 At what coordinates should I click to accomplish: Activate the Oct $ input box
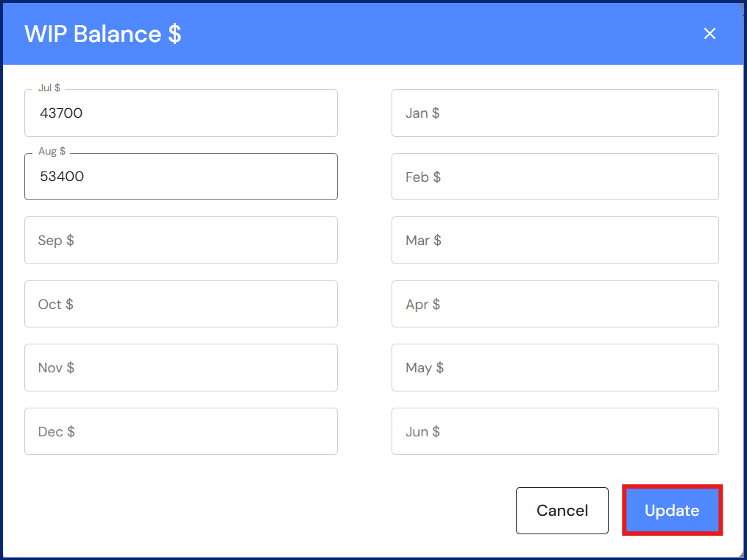181,304
